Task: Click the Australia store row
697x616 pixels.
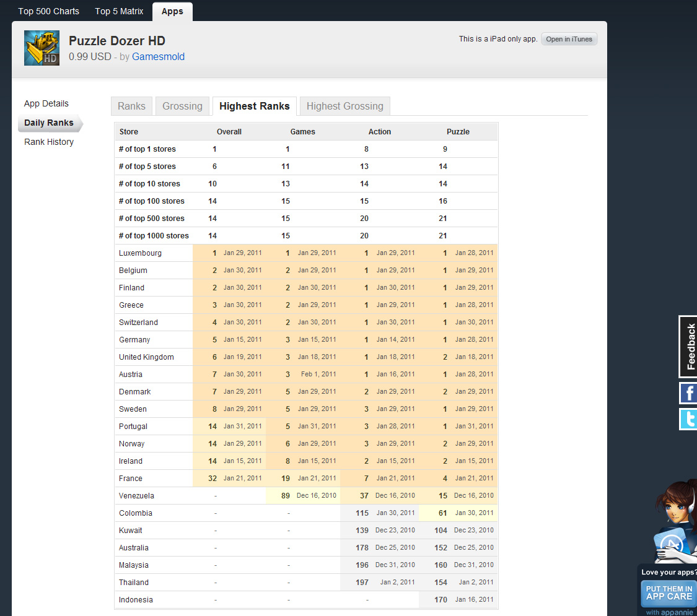Action: [306, 548]
